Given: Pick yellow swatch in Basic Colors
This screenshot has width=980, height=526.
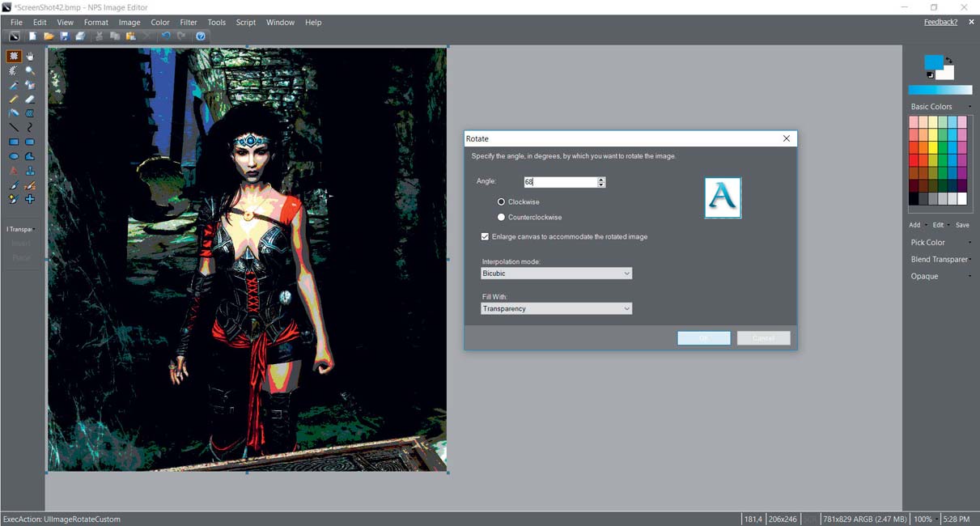Looking at the screenshot, I should point(932,148).
